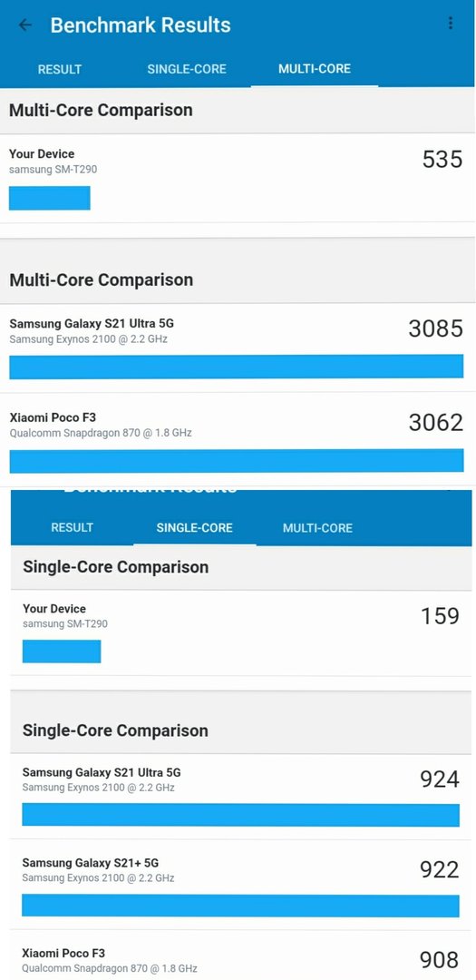
Task: Select the multi-core score bar for SM-T290
Action: tap(49, 198)
